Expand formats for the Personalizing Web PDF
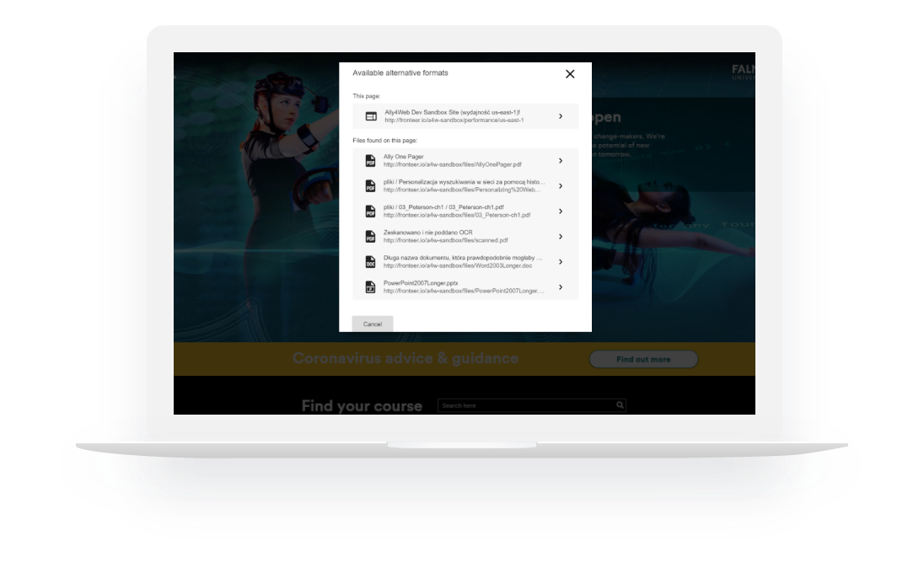Viewport: 924px width, 568px height. (561, 187)
